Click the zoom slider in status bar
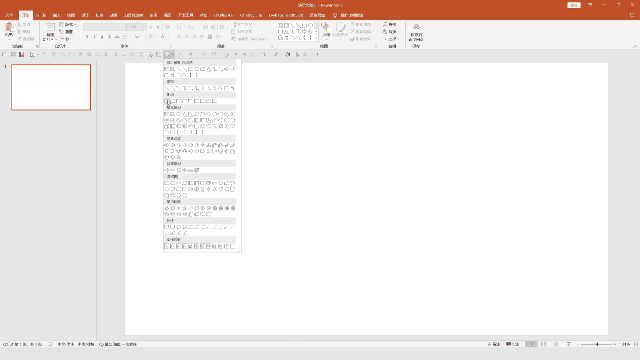The height and width of the screenshot is (360, 640). [x=597, y=344]
